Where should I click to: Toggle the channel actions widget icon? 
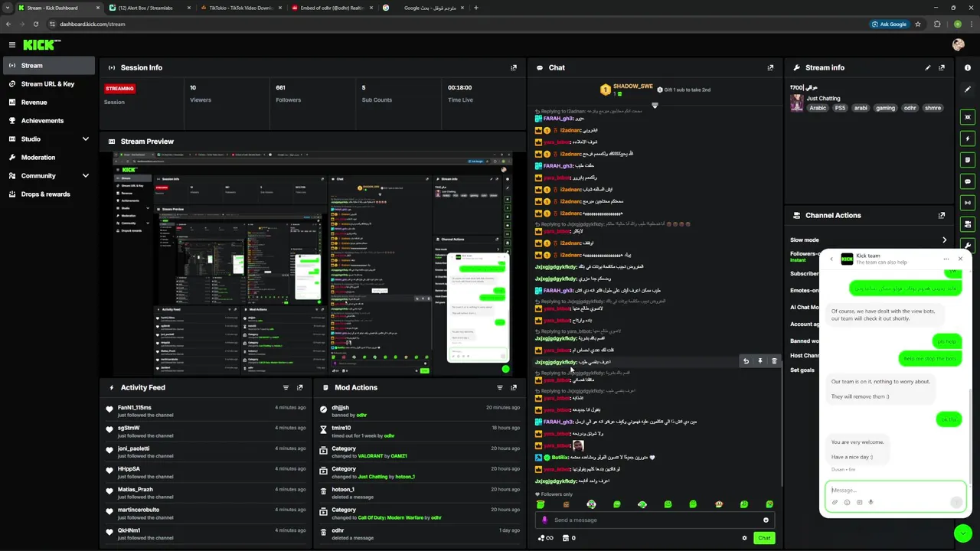click(x=968, y=224)
